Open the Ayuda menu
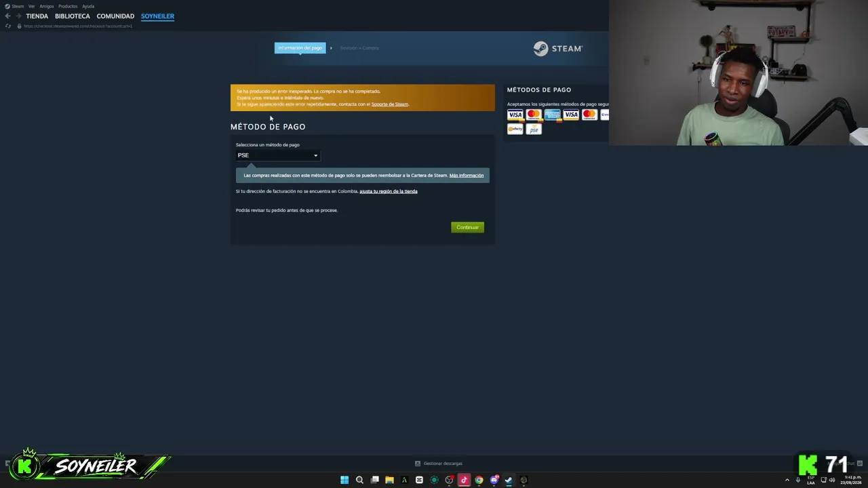The image size is (868, 488). point(88,6)
